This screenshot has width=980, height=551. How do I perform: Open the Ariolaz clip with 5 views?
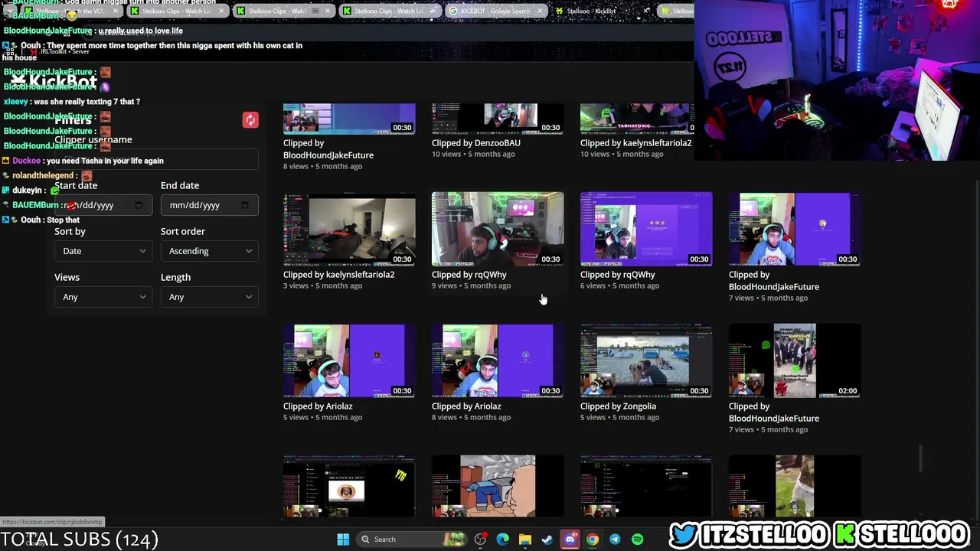349,360
